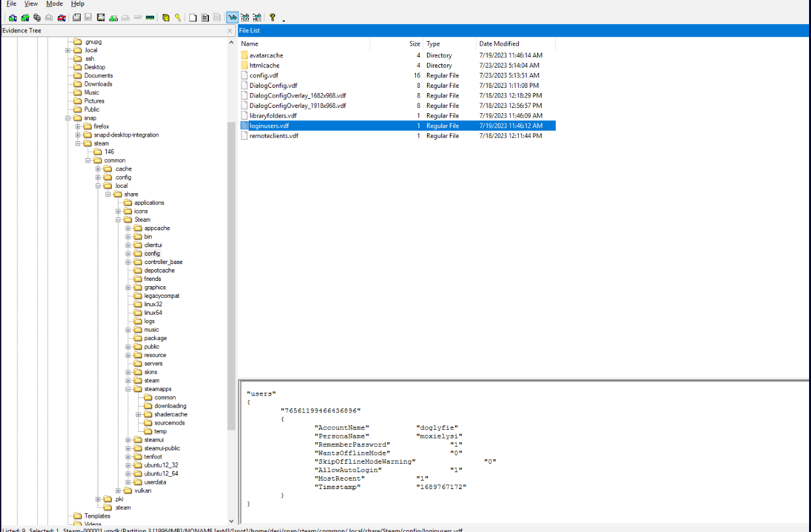This screenshot has height=532, width=811.
Task: Select the Downloads folder in tree
Action: coord(98,84)
